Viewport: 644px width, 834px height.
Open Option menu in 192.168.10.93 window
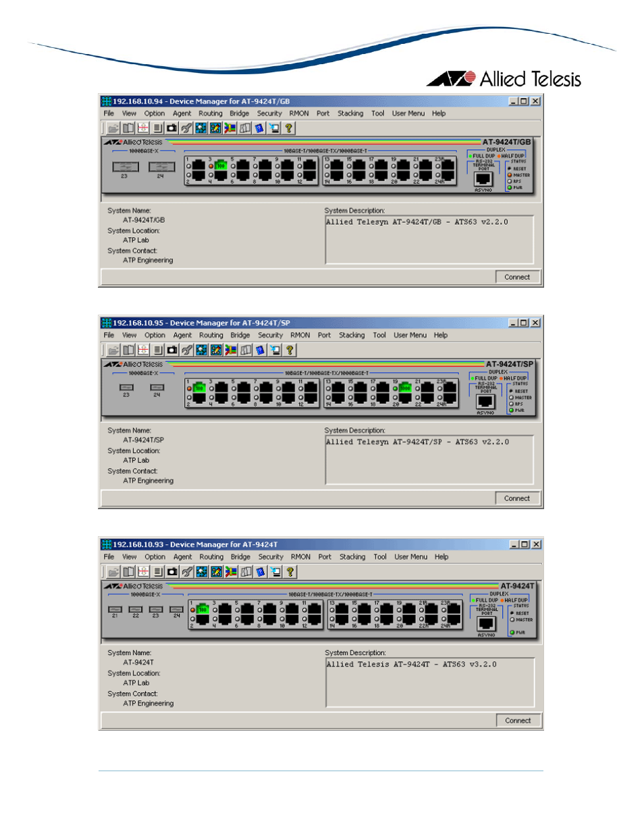coord(155,557)
